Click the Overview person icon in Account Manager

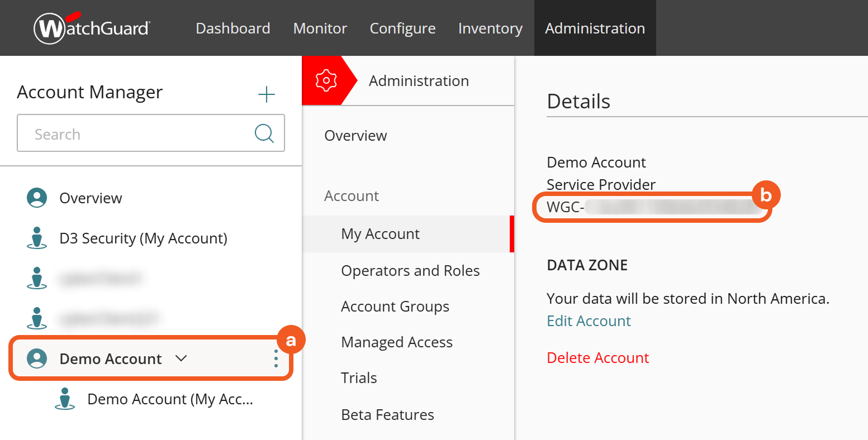point(37,198)
